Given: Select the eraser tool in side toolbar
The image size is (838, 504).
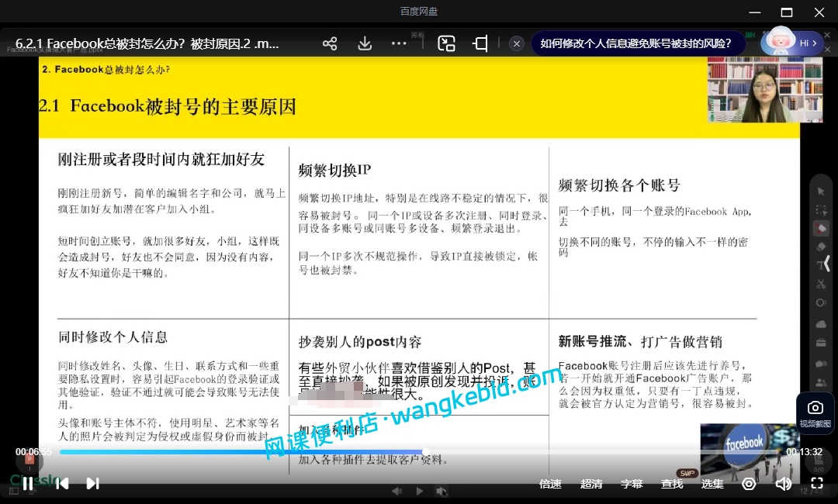Looking at the screenshot, I should point(821,247).
